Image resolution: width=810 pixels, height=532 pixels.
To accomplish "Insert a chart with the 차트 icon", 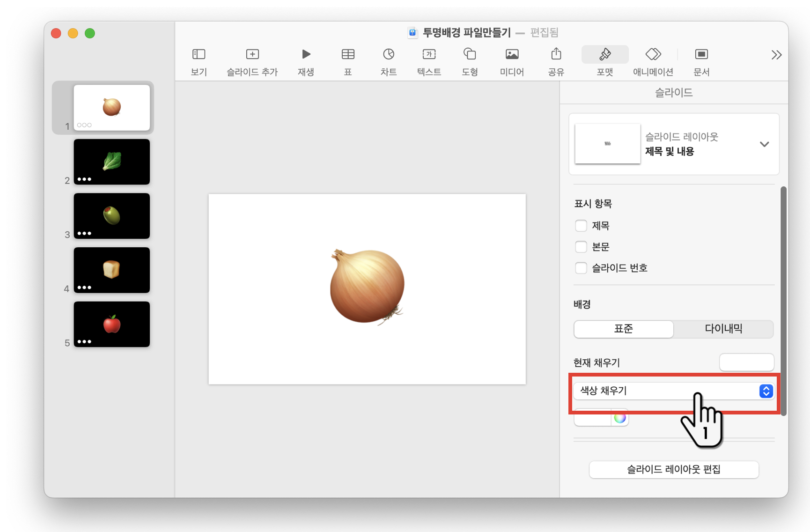I will click(x=388, y=61).
